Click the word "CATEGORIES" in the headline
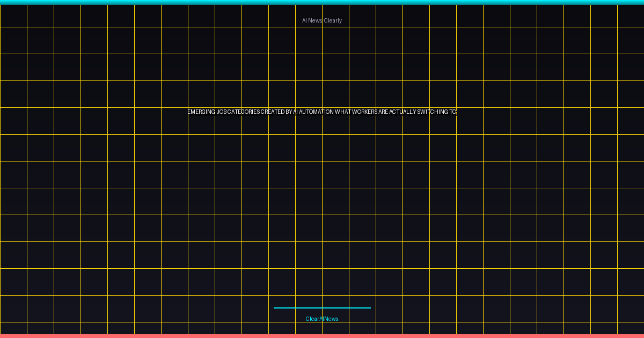This screenshot has height=338, width=644. click(x=243, y=112)
